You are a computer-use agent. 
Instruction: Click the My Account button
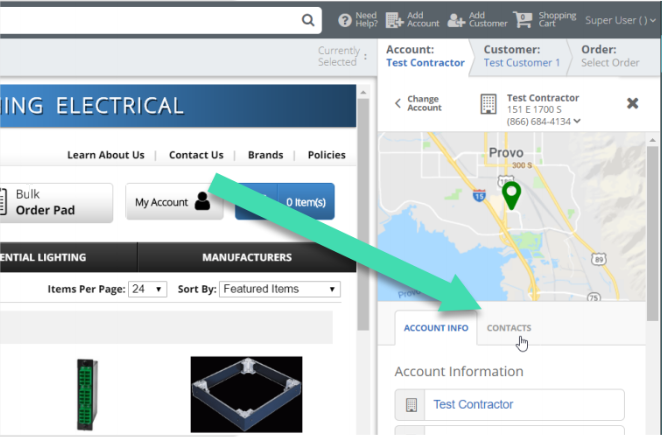pos(174,202)
